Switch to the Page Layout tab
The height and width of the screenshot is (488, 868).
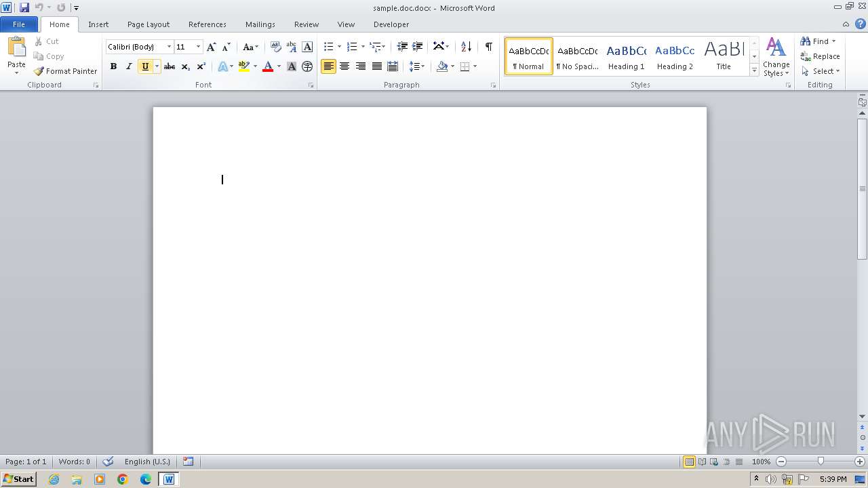tap(149, 24)
